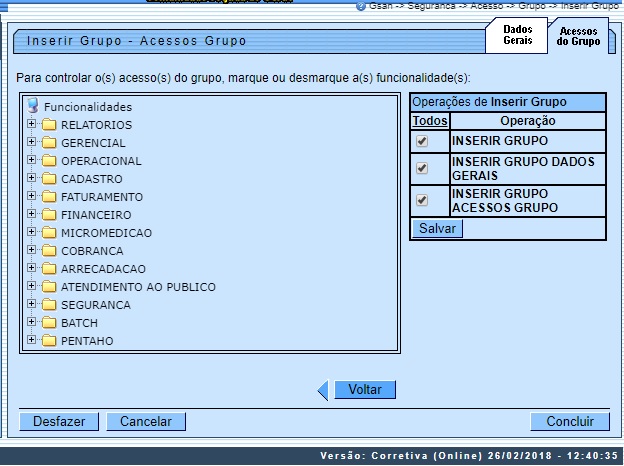Screen dimensions: 624x466
Task: Click the COBRANCA folder icon
Action: [49, 251]
